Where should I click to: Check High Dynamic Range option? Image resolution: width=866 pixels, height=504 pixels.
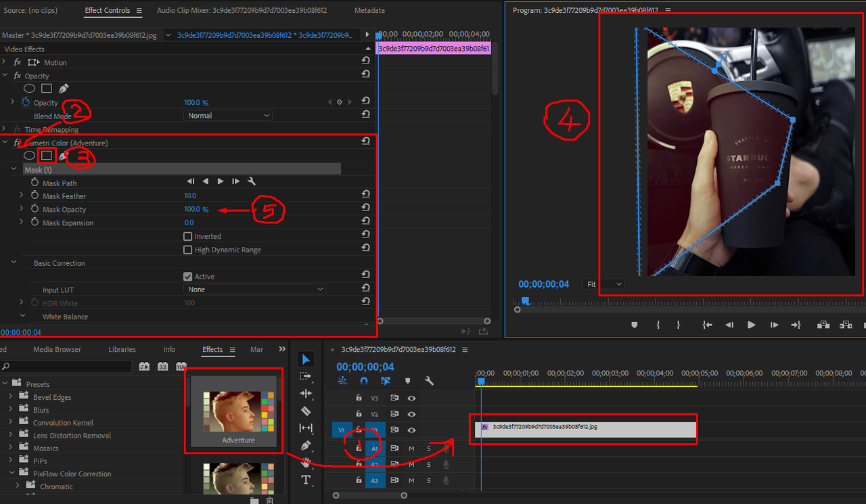pyautogui.click(x=188, y=250)
